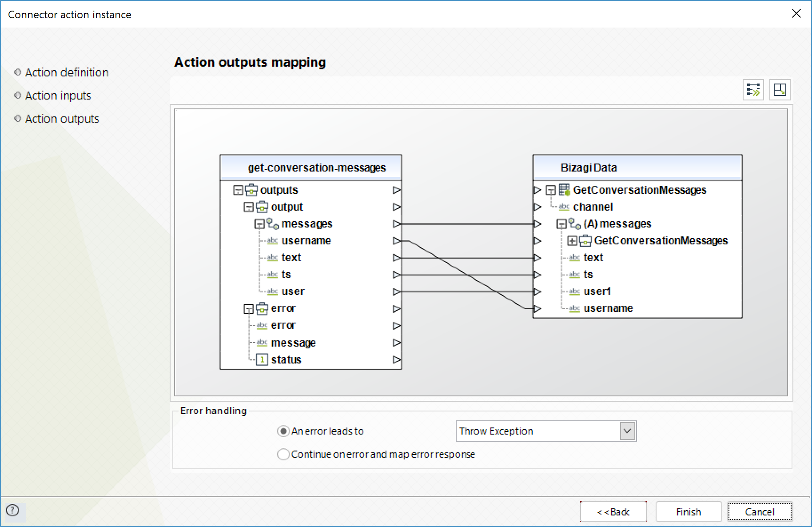The height and width of the screenshot is (527, 812).
Task: Go to Action definition step
Action: coord(67,72)
